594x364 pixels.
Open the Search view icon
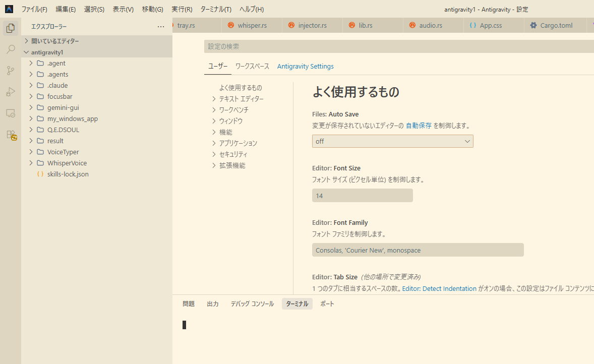click(10, 49)
